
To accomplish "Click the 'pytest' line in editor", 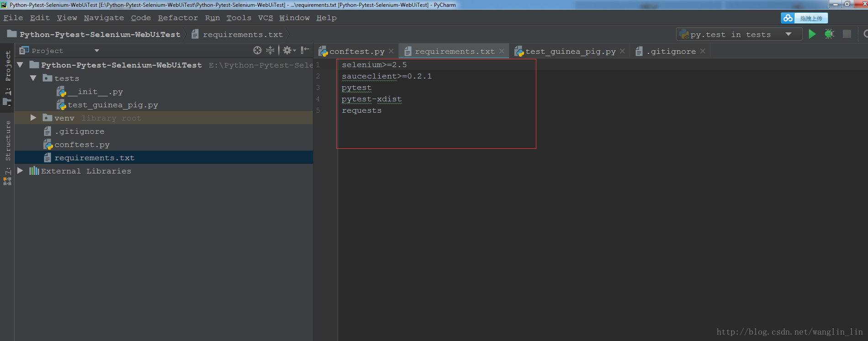I will pyautogui.click(x=356, y=88).
